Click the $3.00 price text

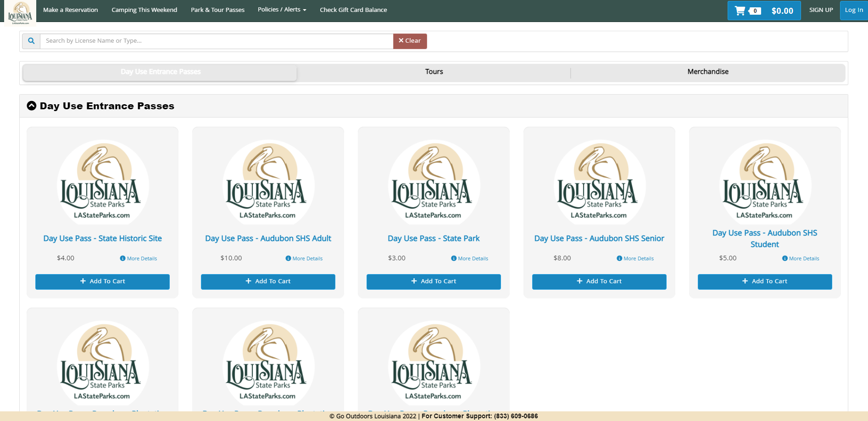pyautogui.click(x=397, y=258)
